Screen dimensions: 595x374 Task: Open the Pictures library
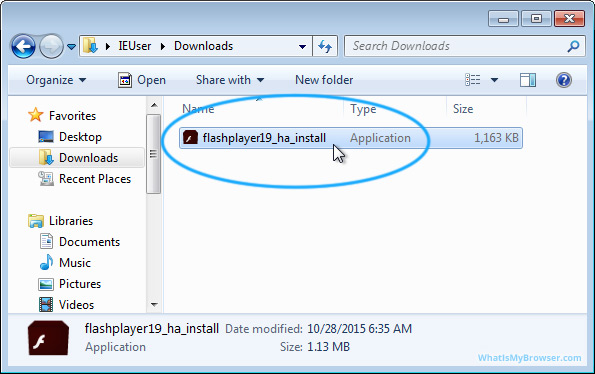point(80,284)
